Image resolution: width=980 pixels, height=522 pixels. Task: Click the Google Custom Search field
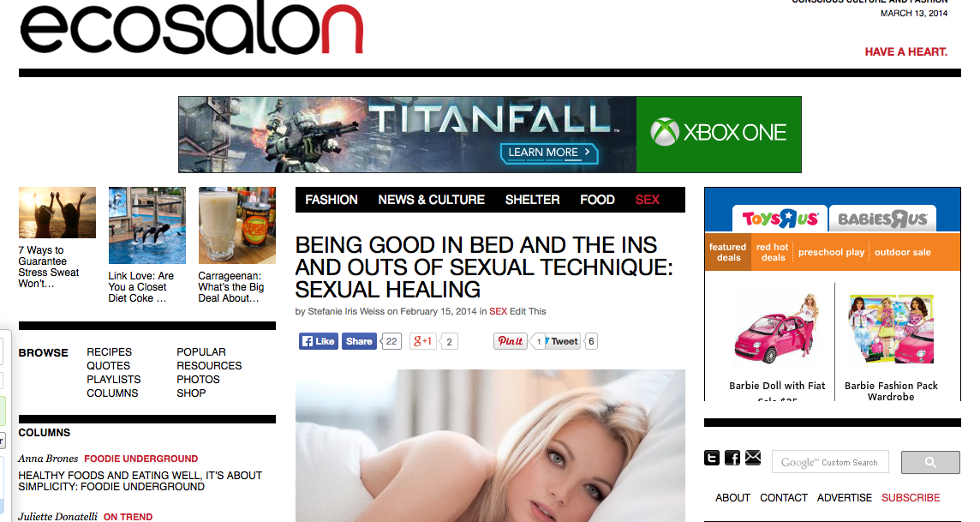(830, 462)
